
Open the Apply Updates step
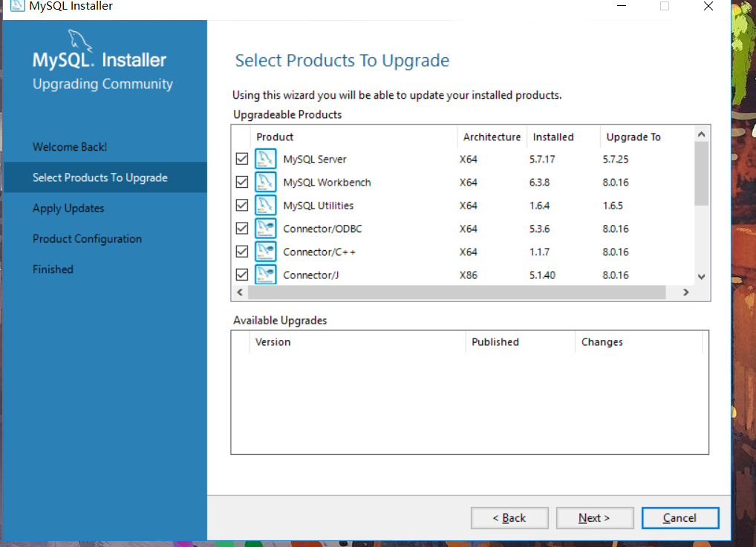(x=68, y=209)
